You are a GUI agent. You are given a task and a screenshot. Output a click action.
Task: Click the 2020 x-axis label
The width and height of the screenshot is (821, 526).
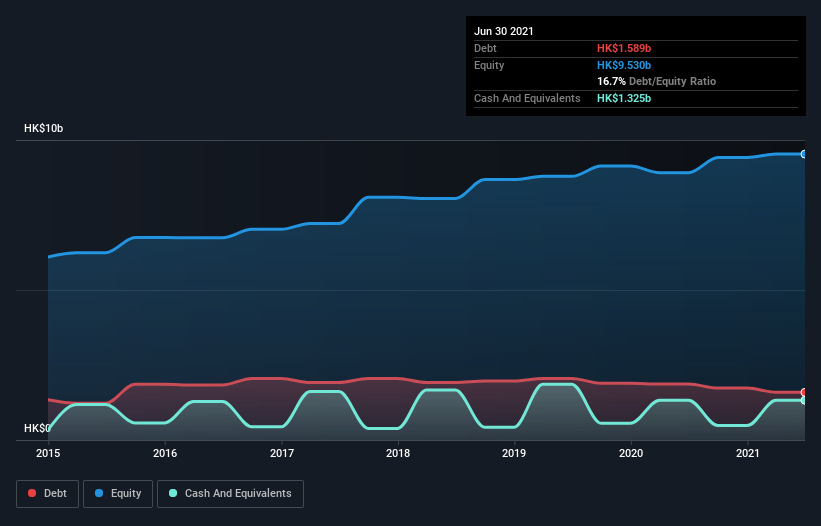(x=631, y=453)
